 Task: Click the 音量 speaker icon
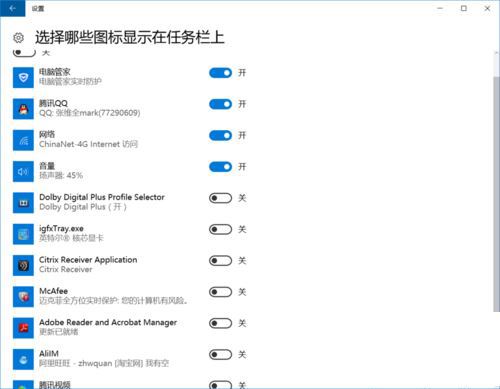23,172
